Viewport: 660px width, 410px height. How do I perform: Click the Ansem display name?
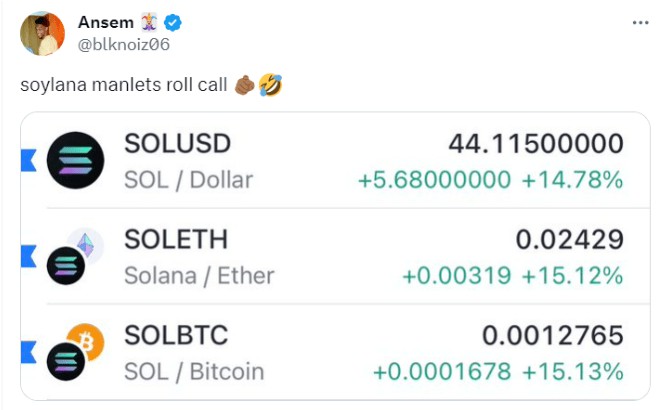[106, 22]
